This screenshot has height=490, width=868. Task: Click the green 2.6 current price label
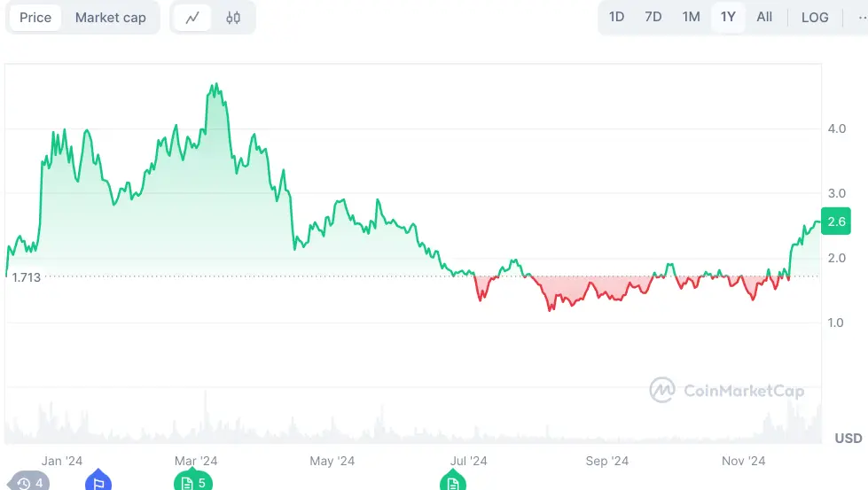(x=836, y=222)
